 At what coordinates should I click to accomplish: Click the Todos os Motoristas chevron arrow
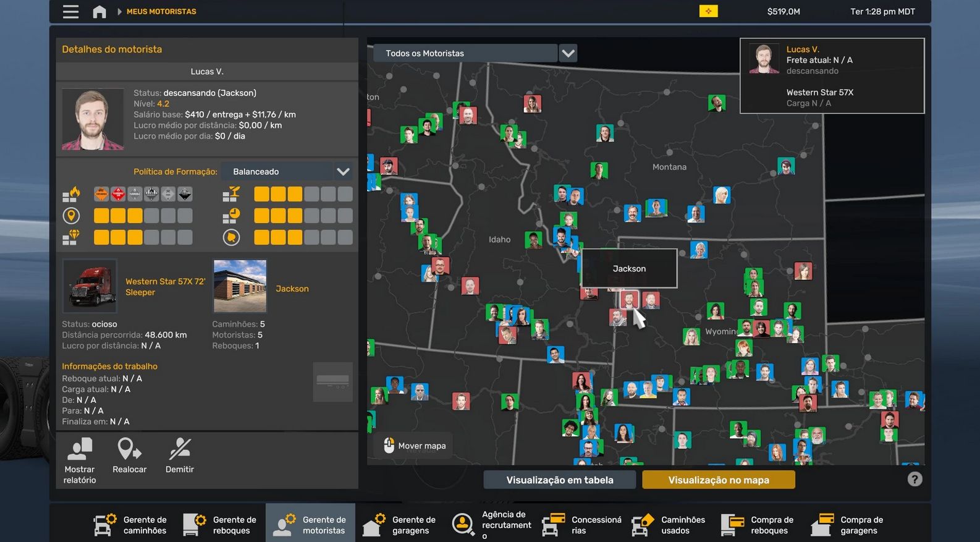pos(568,53)
